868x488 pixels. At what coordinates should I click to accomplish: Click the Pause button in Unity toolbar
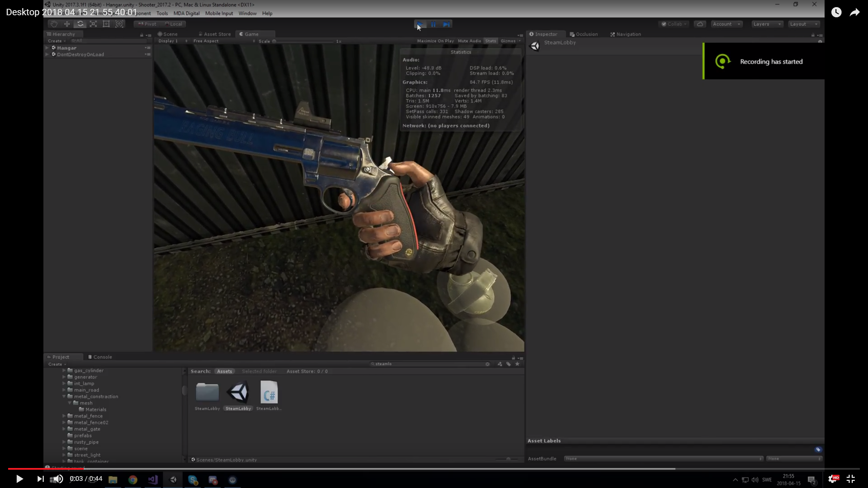(x=433, y=24)
